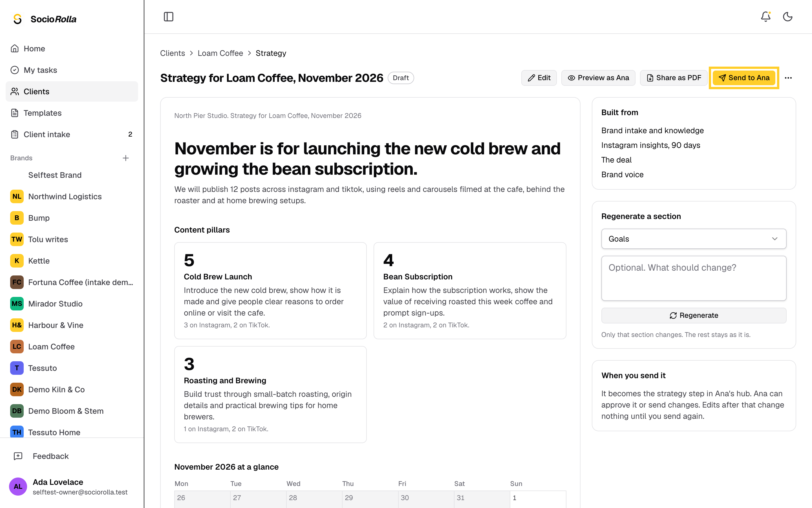Click the Edit strategy button
Viewport: 812px width, 508px height.
click(x=539, y=78)
